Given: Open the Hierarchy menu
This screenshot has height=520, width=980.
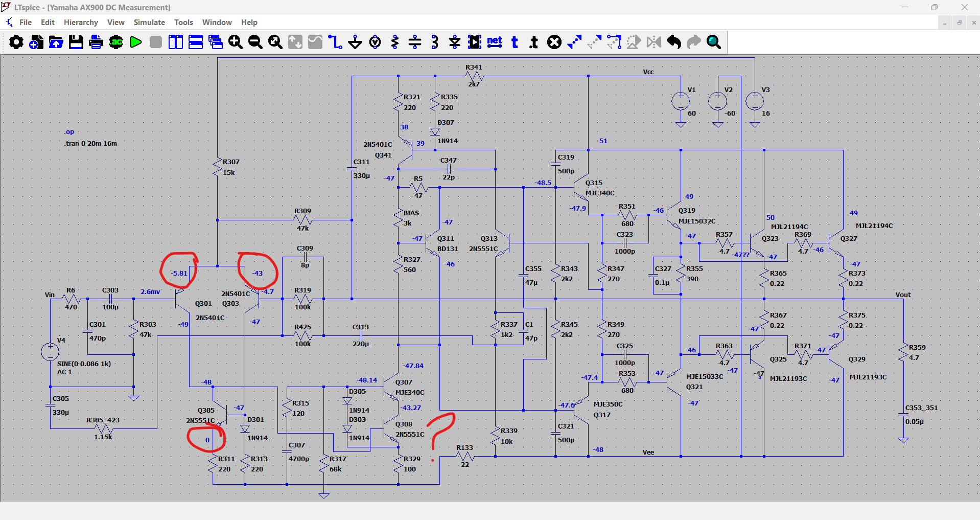Looking at the screenshot, I should pyautogui.click(x=81, y=22).
